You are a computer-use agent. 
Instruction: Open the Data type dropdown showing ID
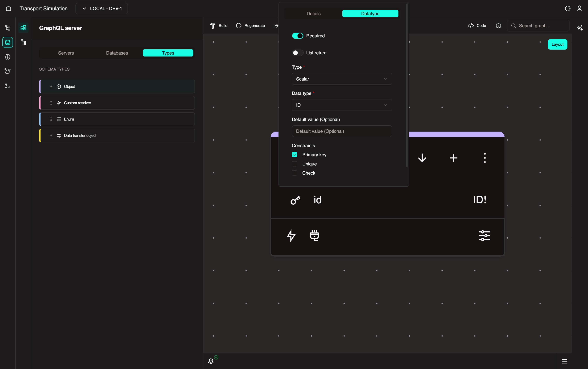click(x=342, y=105)
